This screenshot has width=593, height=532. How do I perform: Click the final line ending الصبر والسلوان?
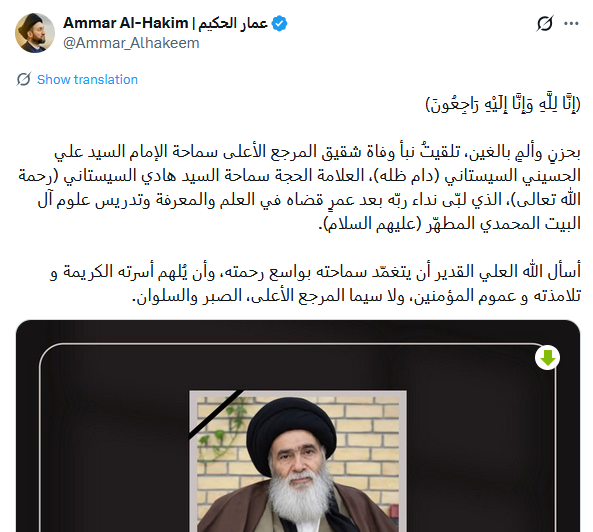click(356, 296)
